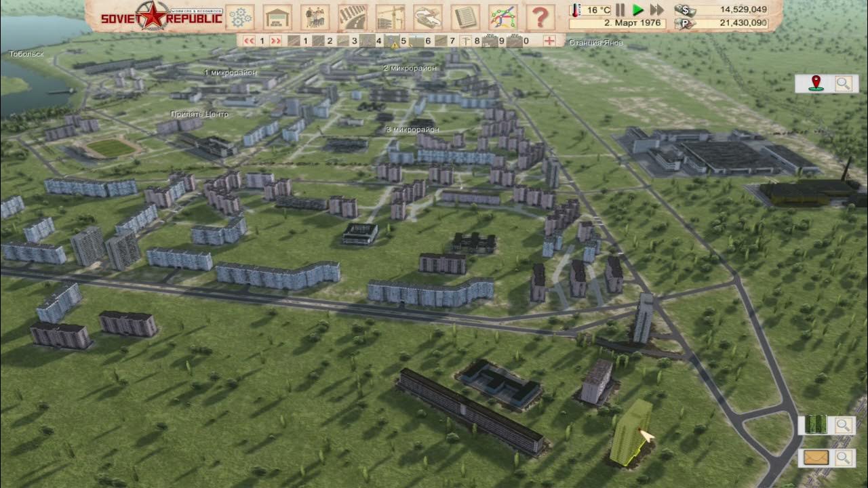Click the thermometer temperature indicator
Screen dimensions: 868x488
(x=575, y=9)
